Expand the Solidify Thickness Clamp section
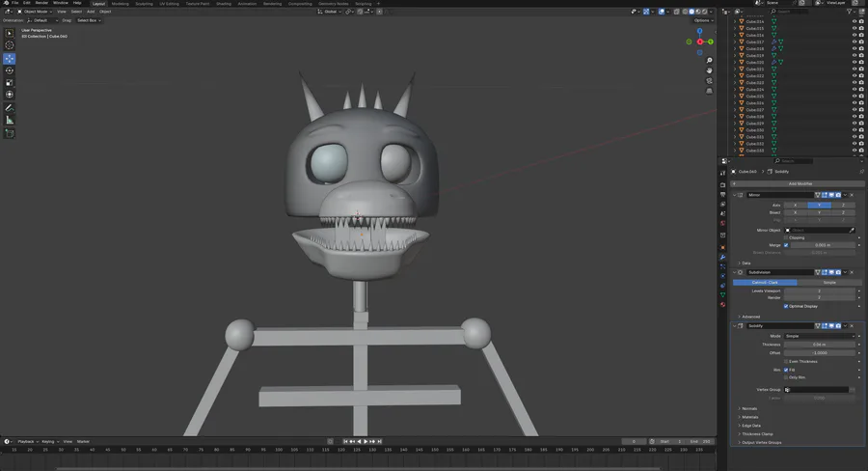This screenshot has width=868, height=471. tap(755, 434)
